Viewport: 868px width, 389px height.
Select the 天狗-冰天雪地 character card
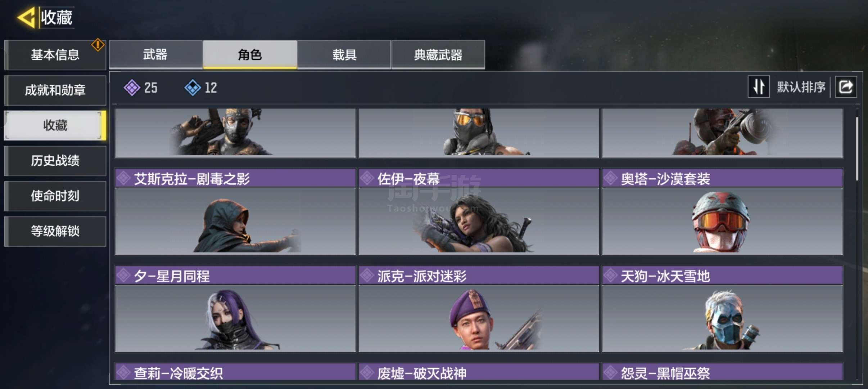pos(723,309)
